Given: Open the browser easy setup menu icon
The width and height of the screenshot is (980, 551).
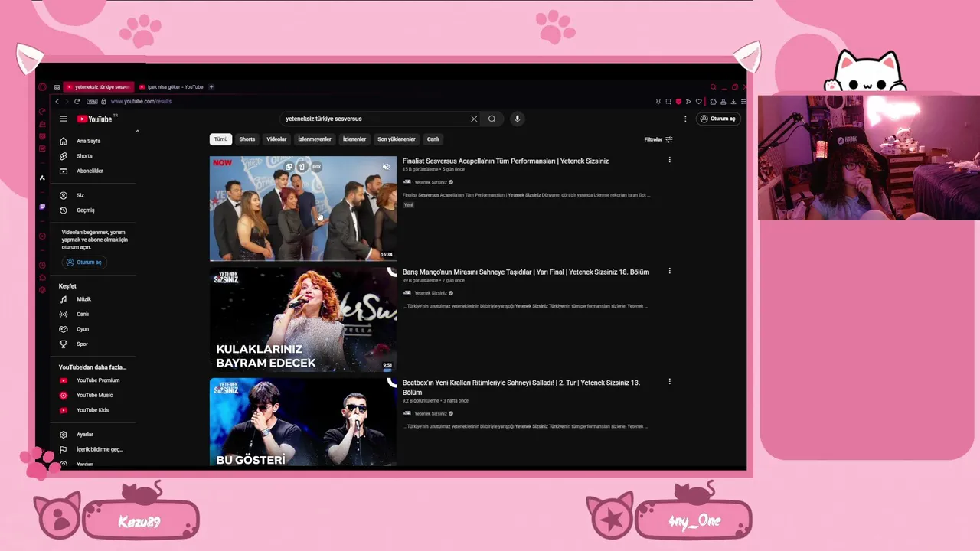Looking at the screenshot, I should click(x=743, y=102).
